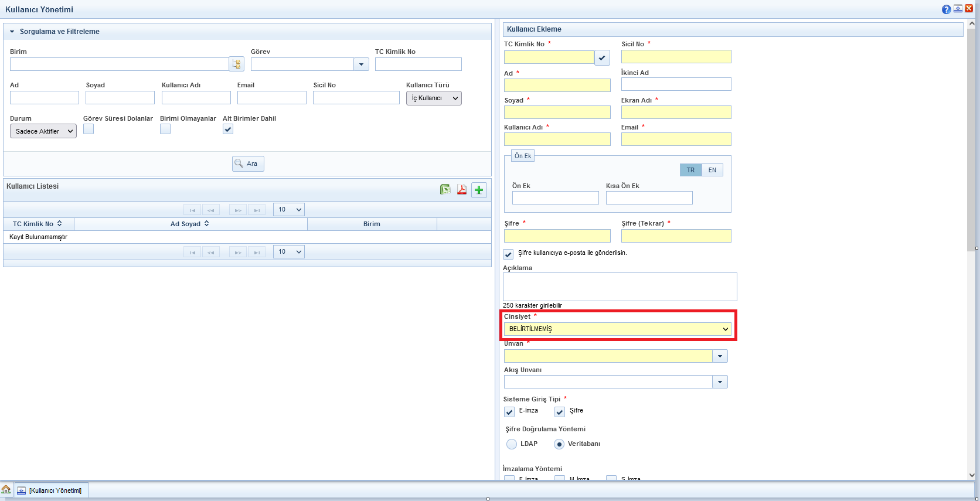Sort by TC Kimlik No column header

38,224
